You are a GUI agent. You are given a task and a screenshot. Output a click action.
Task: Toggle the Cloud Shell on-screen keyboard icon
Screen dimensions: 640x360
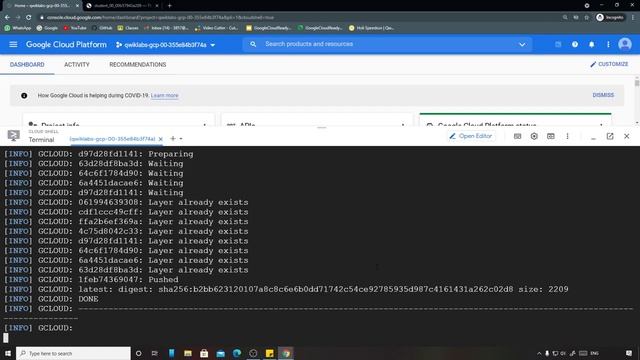pyautogui.click(x=517, y=136)
